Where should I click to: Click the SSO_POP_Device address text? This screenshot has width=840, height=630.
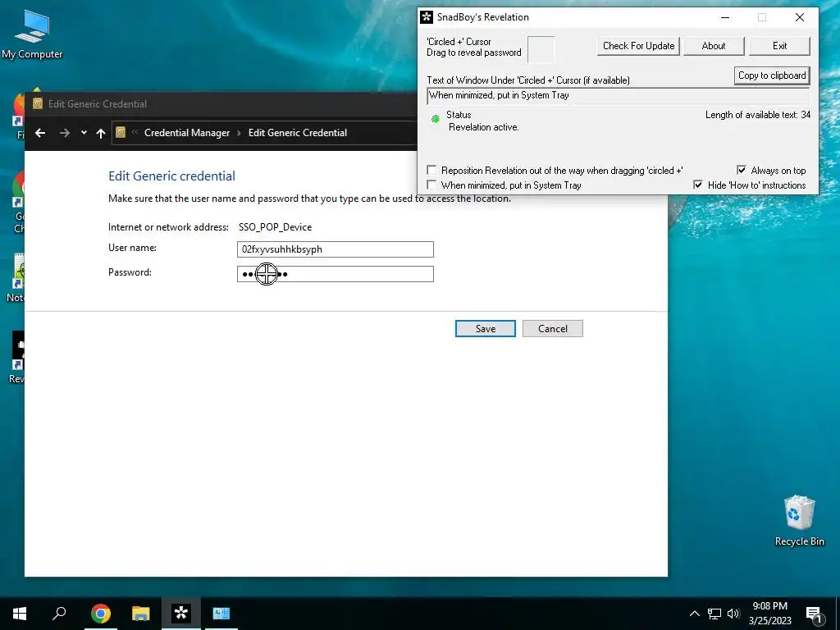tap(276, 227)
